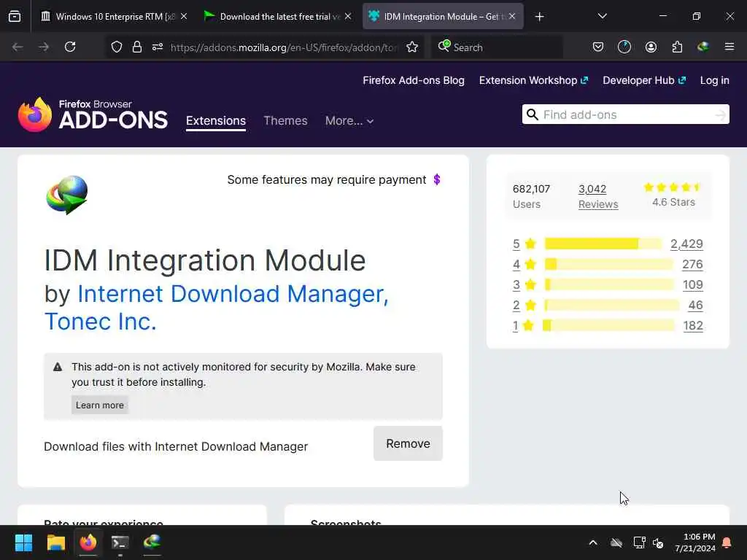This screenshot has height=560, width=747.
Task: Click the Find add-ons search field
Action: tap(624, 114)
